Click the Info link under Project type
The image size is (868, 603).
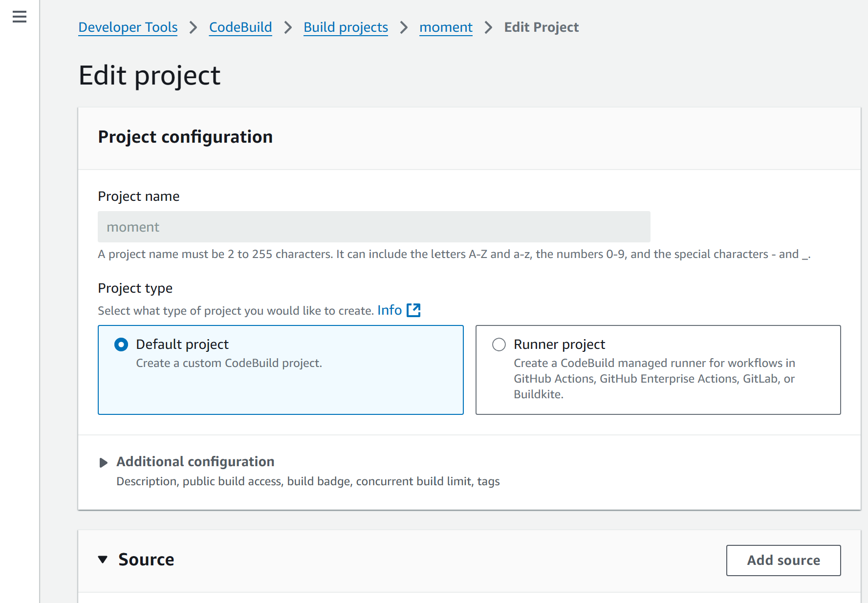pos(390,310)
